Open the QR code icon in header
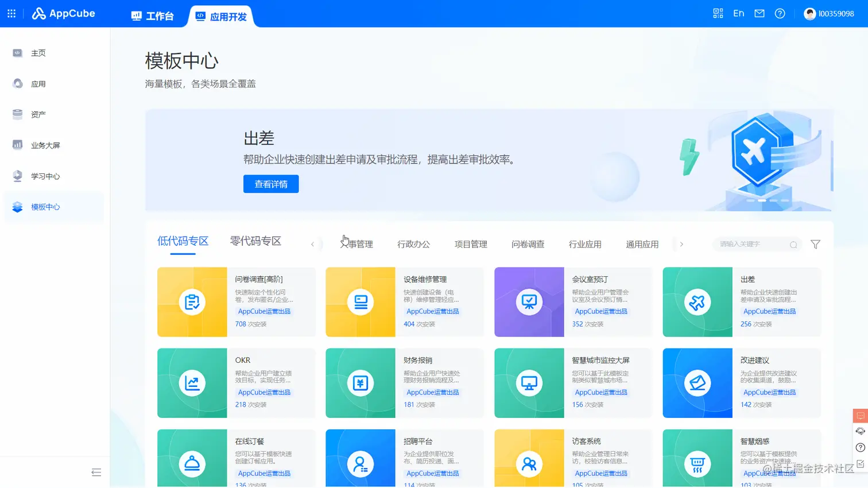This screenshot has width=868, height=488. click(x=718, y=13)
